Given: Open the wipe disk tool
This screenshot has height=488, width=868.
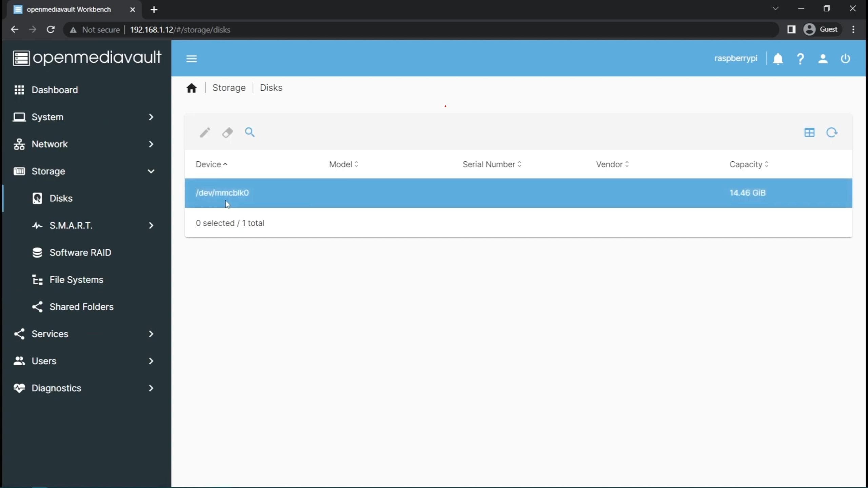Looking at the screenshot, I should coord(227,132).
